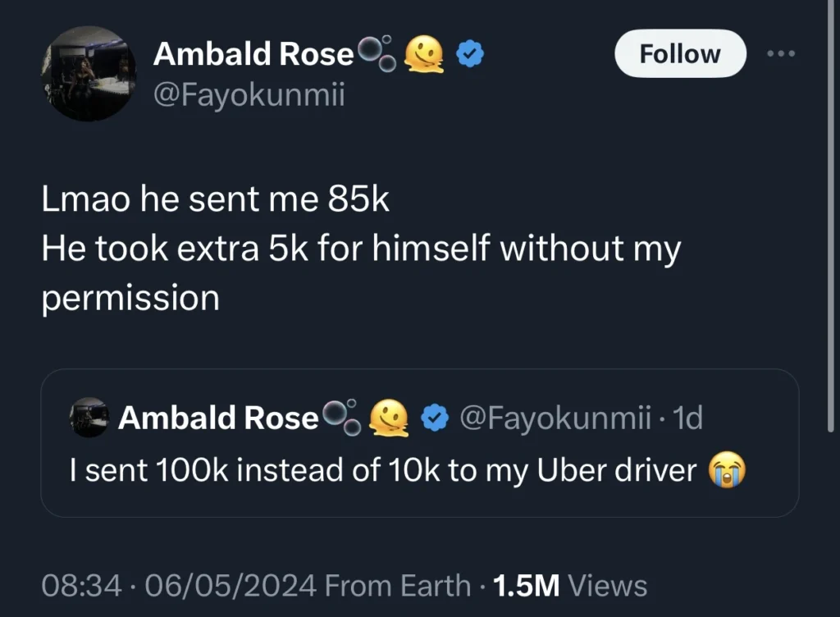Click the quoted tweet's Ambald Rose name
Screen dimensions: 840x617
click(218, 418)
